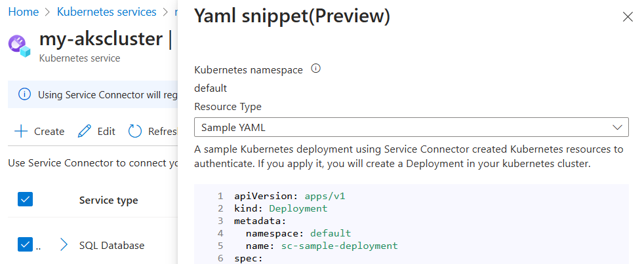644x264 pixels.
Task: Toggle the select-all header checkbox
Action: point(25,200)
